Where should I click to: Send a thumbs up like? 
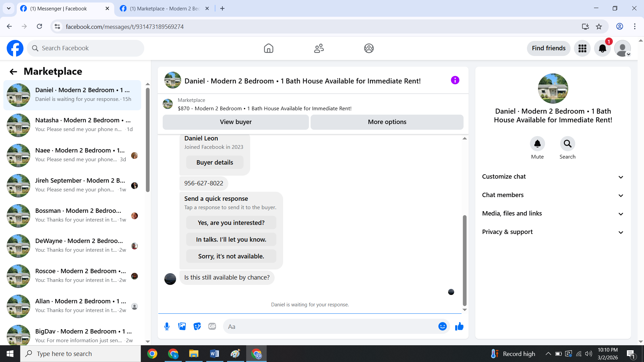tap(459, 326)
